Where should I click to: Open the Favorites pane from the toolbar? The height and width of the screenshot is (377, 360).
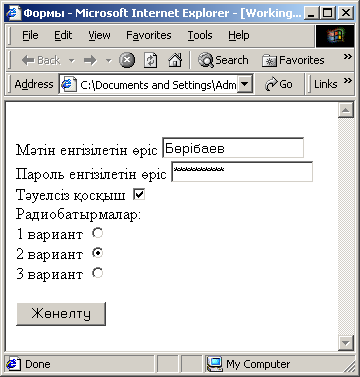pos(293,60)
